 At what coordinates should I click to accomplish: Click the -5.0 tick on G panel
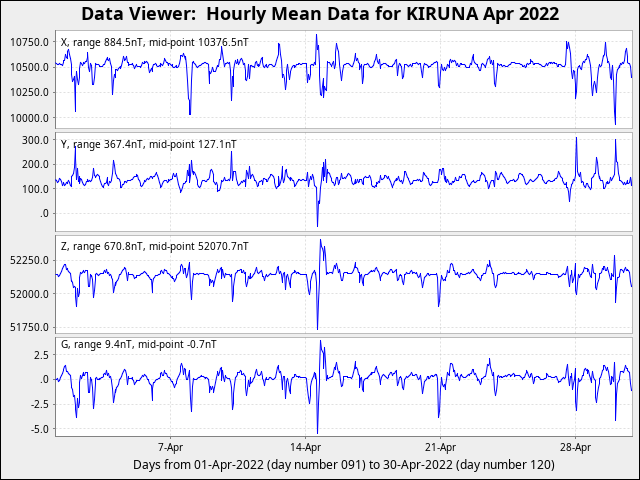coord(38,429)
